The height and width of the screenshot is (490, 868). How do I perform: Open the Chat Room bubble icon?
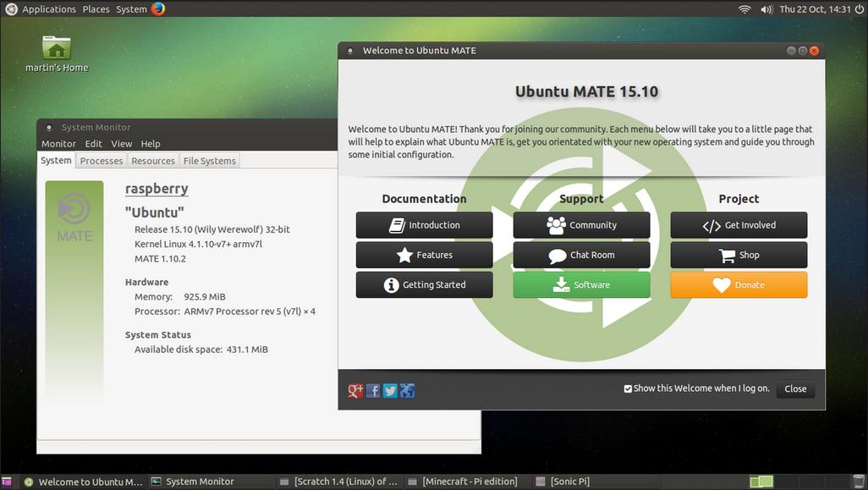tap(556, 255)
